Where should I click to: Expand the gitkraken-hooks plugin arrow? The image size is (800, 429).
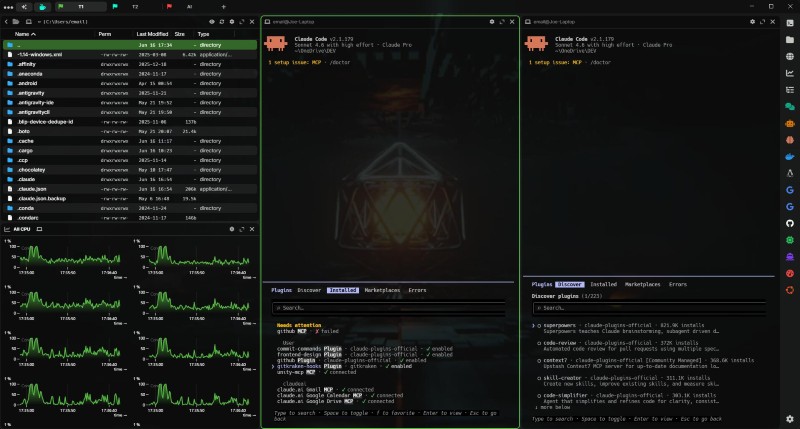click(x=273, y=366)
